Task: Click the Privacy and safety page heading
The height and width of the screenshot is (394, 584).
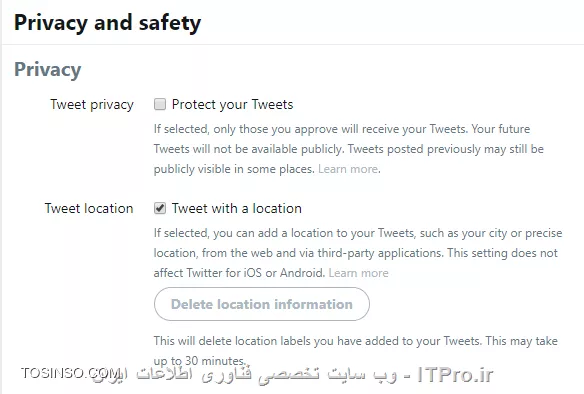Action: [x=107, y=23]
